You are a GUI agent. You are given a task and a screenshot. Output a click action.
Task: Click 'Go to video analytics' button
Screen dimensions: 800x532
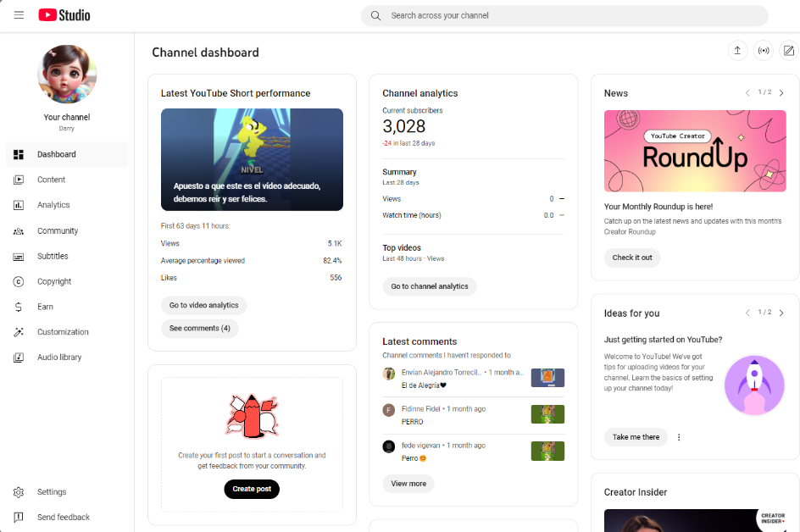(x=204, y=305)
